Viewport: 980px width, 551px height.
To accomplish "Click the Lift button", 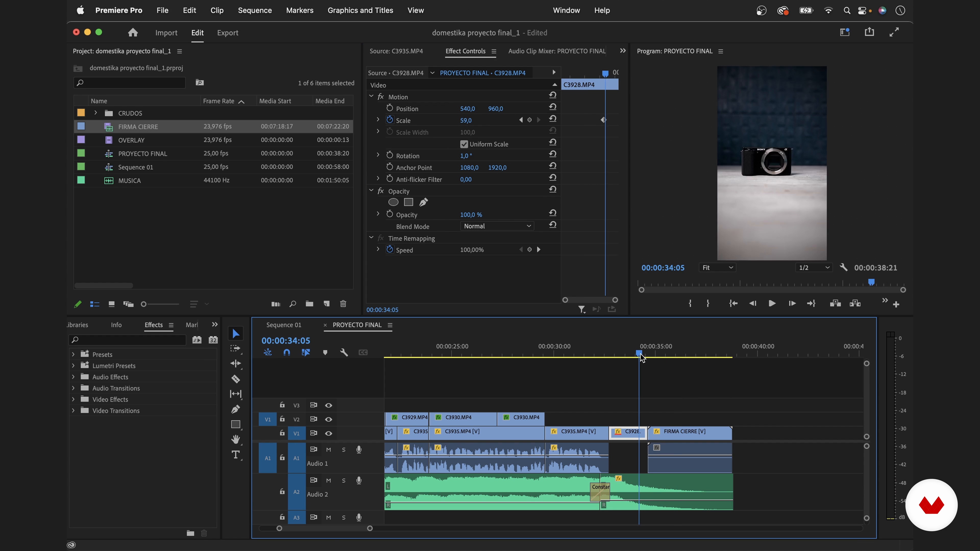I will tap(835, 304).
